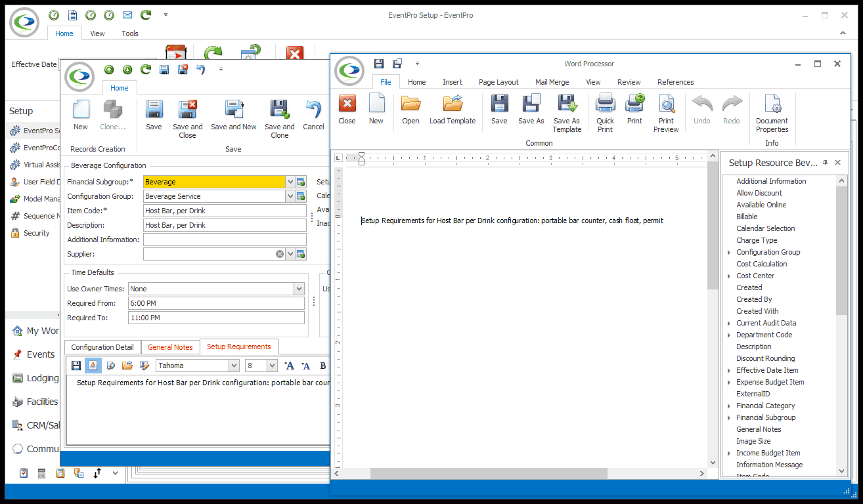863x504 pixels.
Task: Click the Grow Font icon in Setup Requirements toolbar
Action: coord(289,366)
